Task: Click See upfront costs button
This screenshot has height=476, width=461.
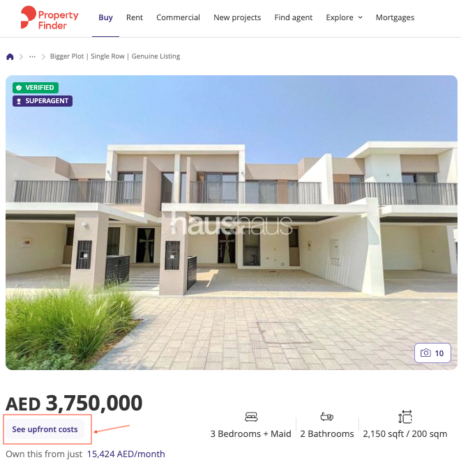Action: (x=45, y=429)
